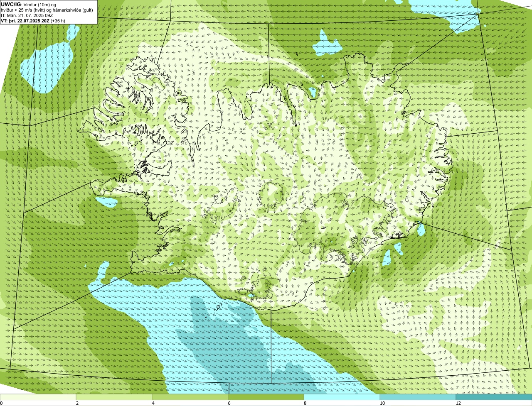This screenshot has width=532, height=406.
Task: Select the palest 0–2 m/s color band
Action: click(38, 397)
